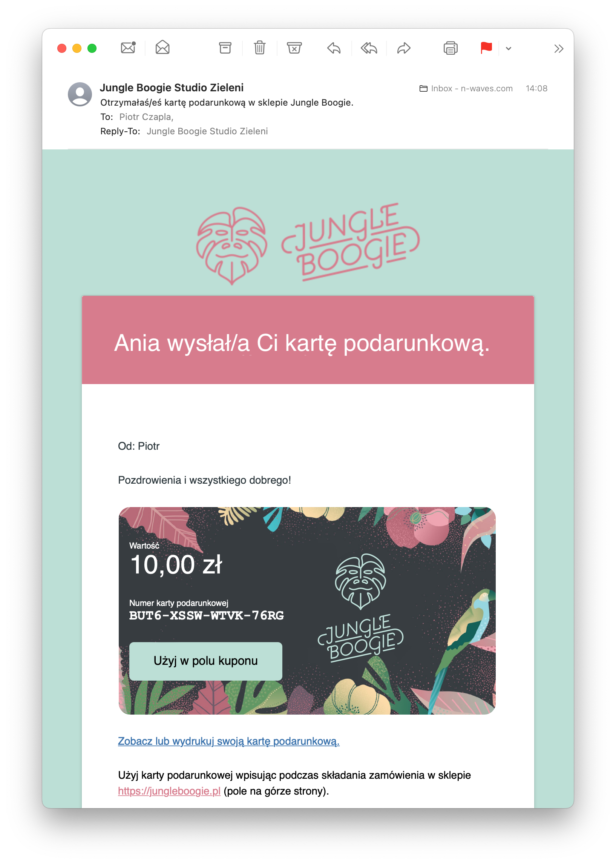The image size is (616, 864).
Task: Open the Zobacz lub wydrukuj swoją kartę podarunkową link
Action: (229, 741)
